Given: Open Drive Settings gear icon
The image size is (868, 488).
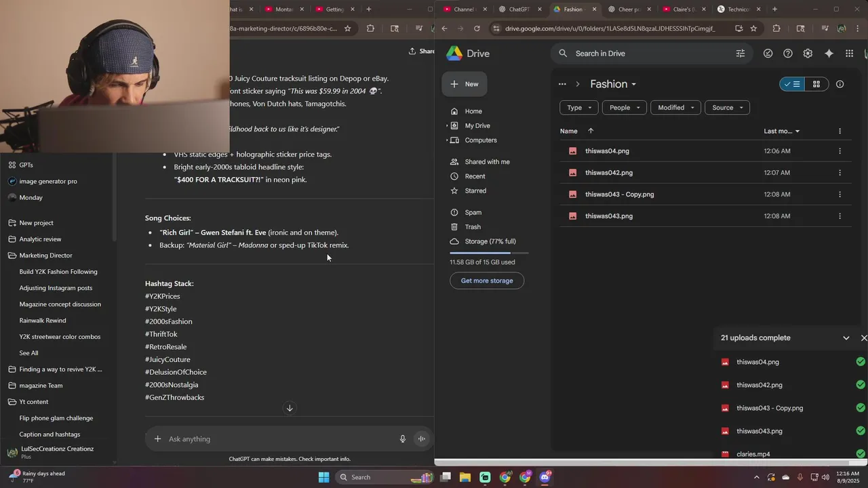Looking at the screenshot, I should (x=808, y=54).
